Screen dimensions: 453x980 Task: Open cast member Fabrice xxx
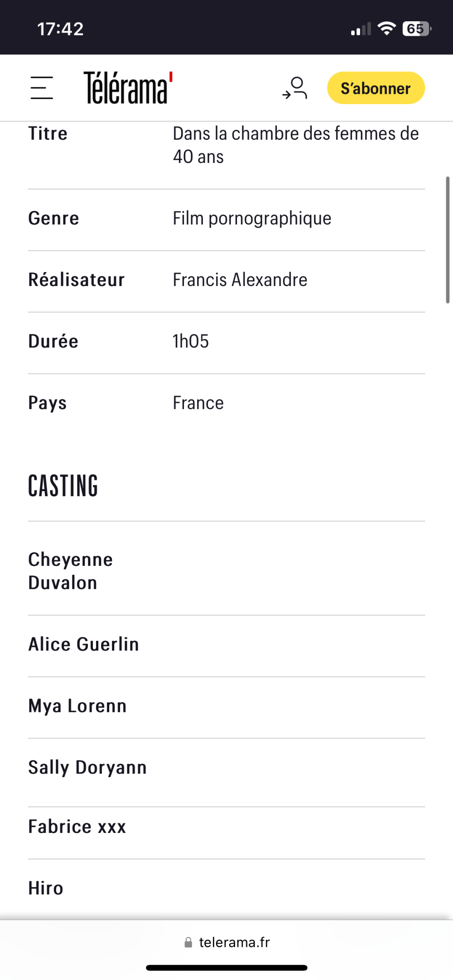pos(77,827)
